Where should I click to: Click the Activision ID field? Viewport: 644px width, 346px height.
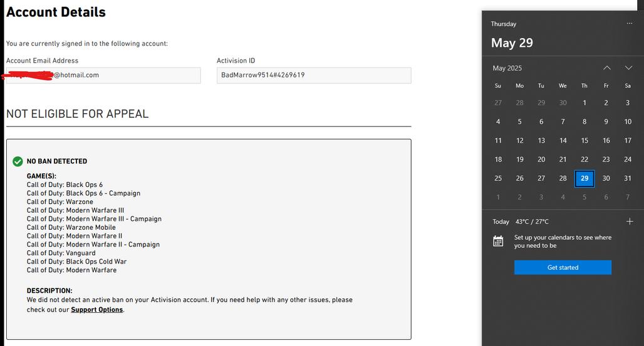[313, 75]
